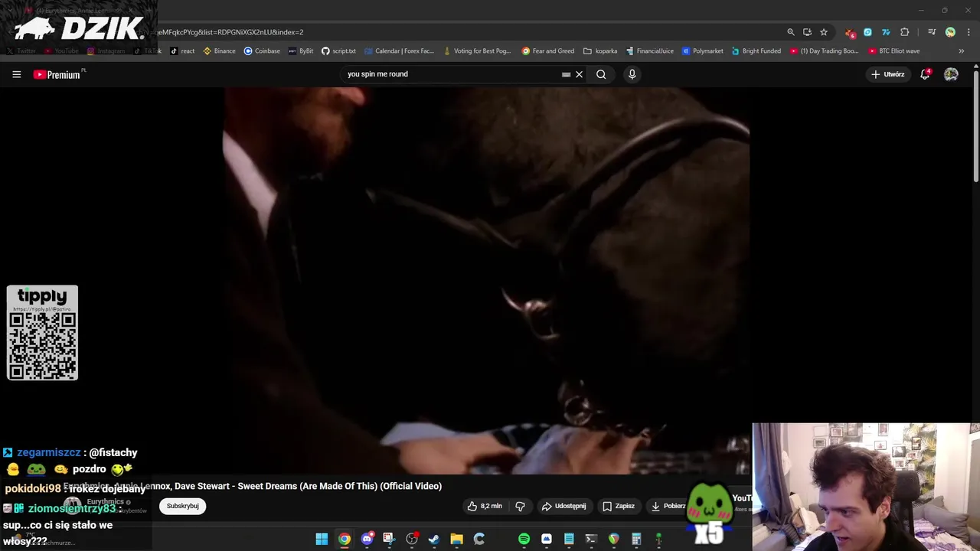Open CCleaner-style C icon in taskbar

479,539
